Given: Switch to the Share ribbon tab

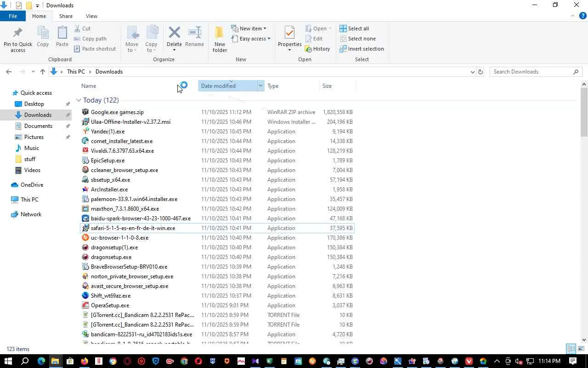Looking at the screenshot, I should pyautogui.click(x=66, y=16).
